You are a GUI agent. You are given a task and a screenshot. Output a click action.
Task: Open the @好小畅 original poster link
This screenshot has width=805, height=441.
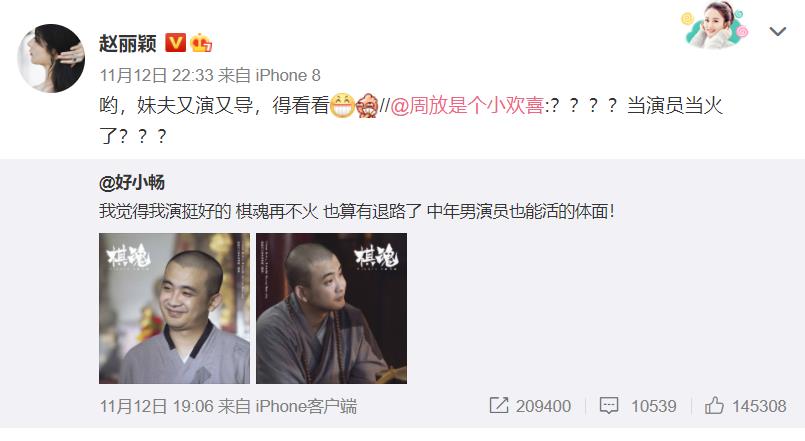coord(132,182)
